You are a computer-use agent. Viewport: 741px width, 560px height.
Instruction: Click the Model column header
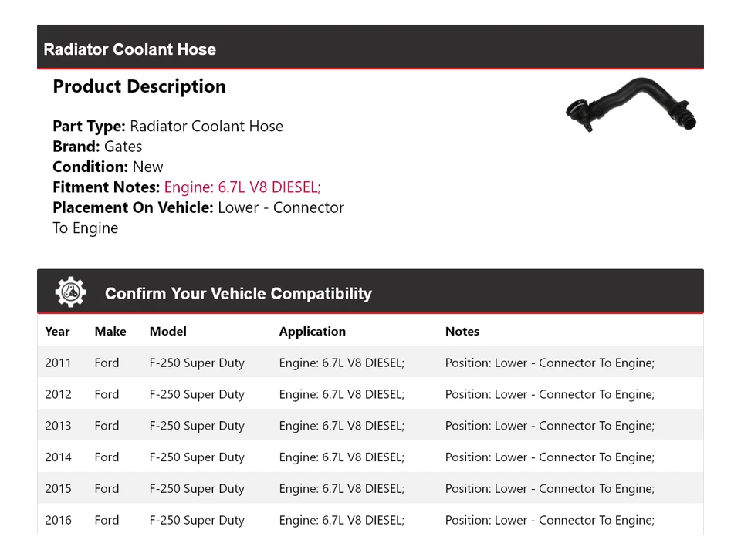point(168,332)
